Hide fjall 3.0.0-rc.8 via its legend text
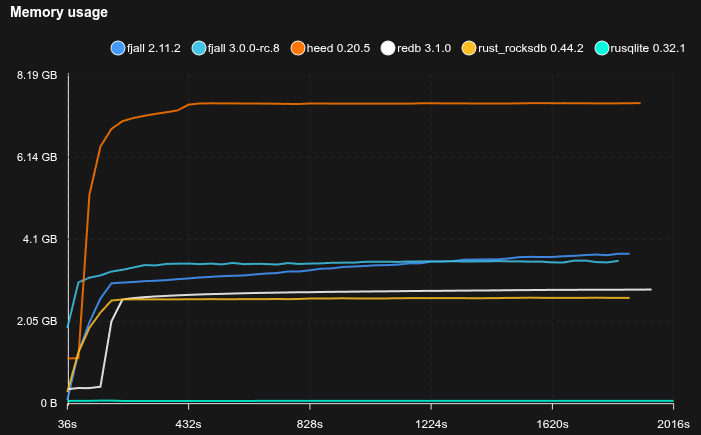Viewport: 701px width, 435px height. (243, 48)
